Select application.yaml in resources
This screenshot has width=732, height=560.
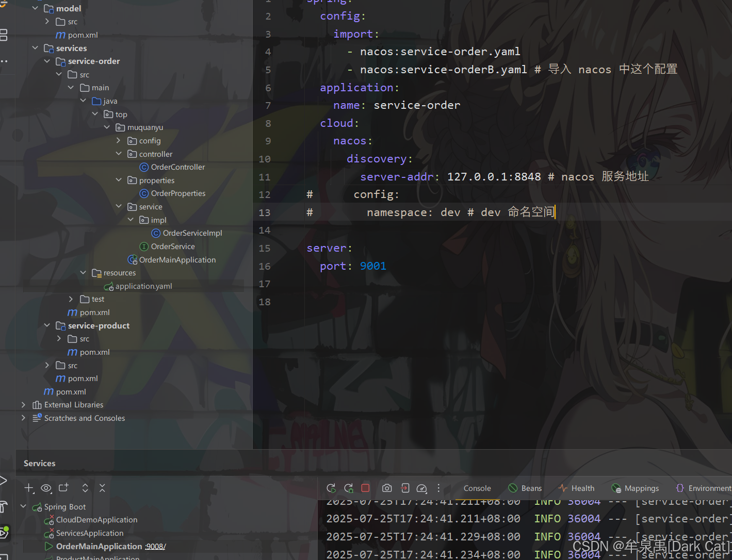click(144, 286)
